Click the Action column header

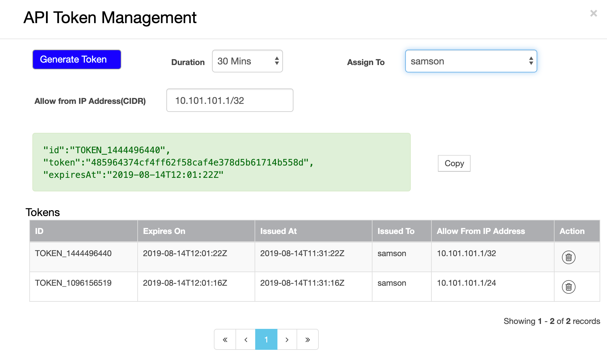577,231
